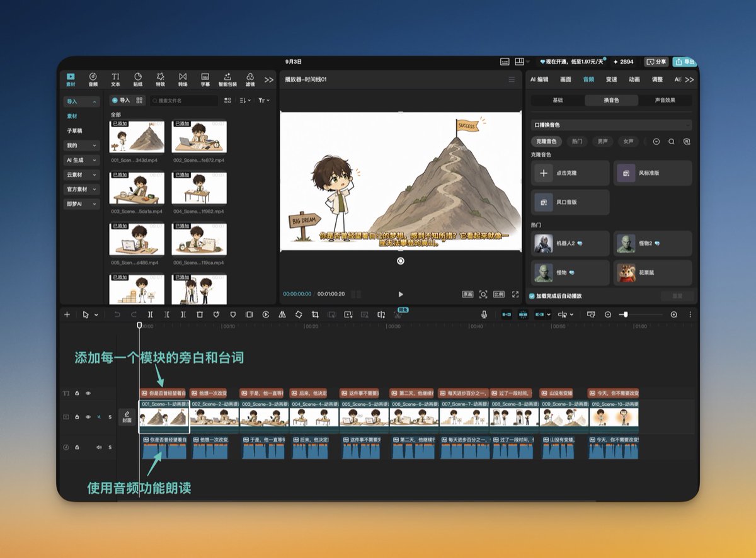This screenshot has height=558, width=756.
Task: Select the crop tool in timeline toolbar
Action: [x=315, y=314]
